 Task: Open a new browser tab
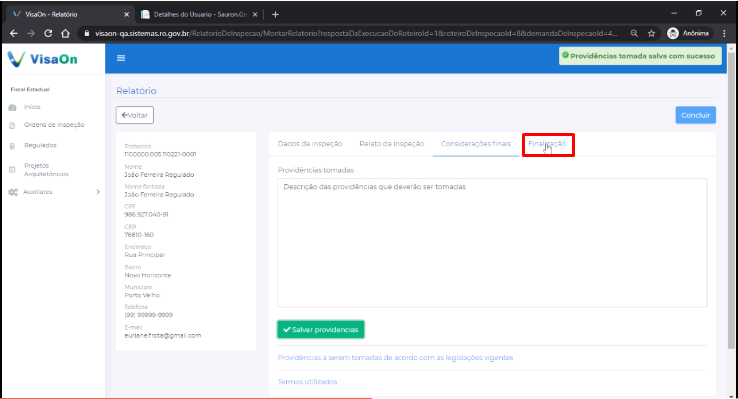[x=275, y=15]
